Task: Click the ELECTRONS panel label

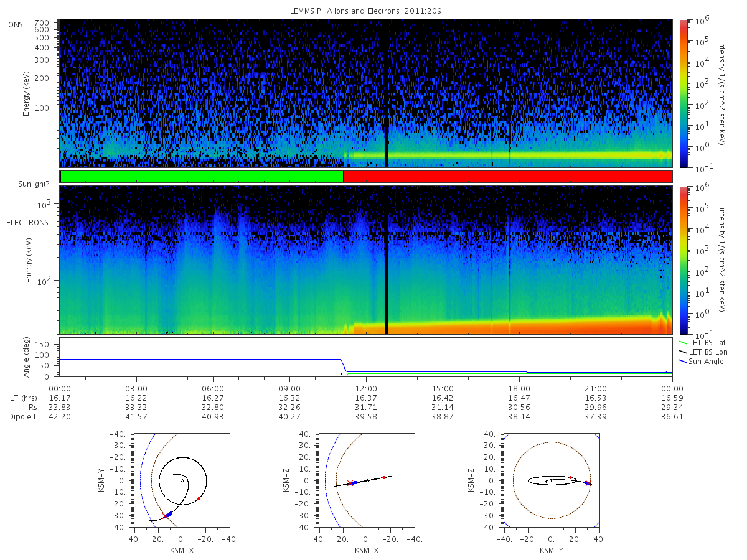Action: tap(27, 222)
